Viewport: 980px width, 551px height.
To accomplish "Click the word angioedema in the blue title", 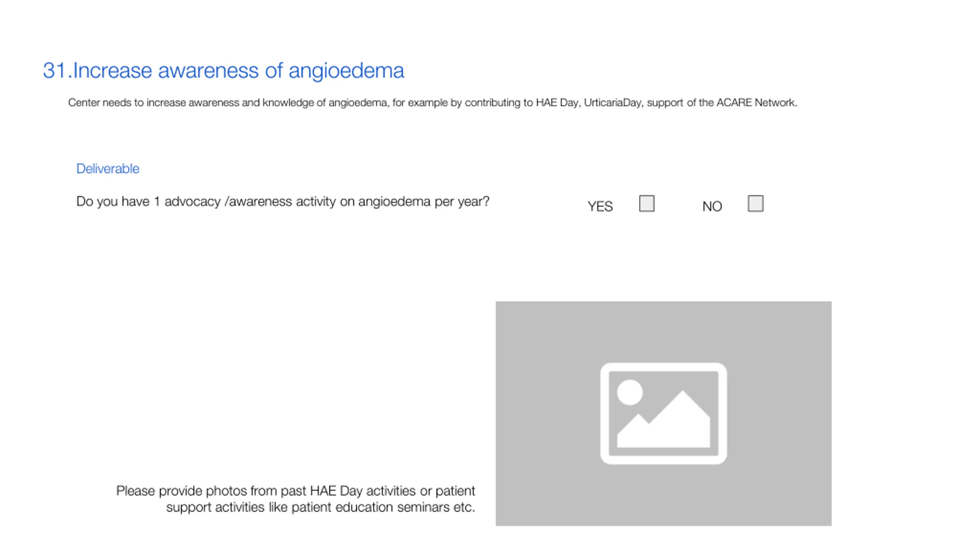I will (x=346, y=72).
